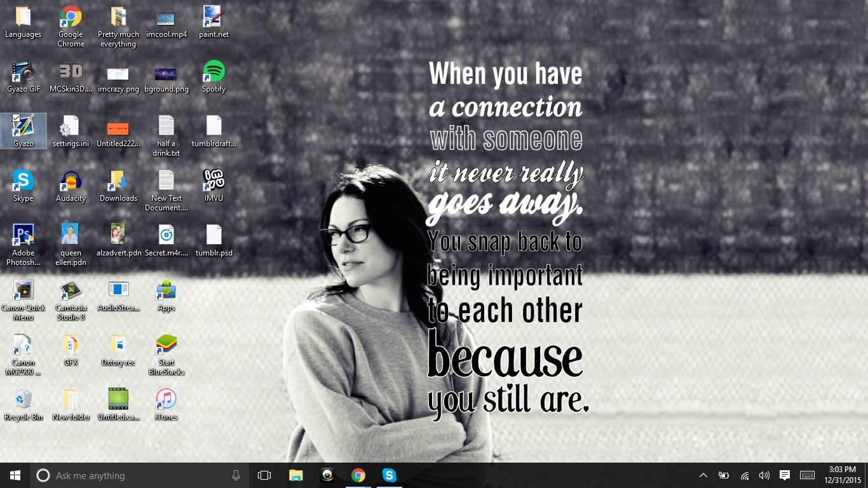The image size is (868, 488).
Task: Select the Canon MG2900 manual shortcut
Action: pos(23,355)
